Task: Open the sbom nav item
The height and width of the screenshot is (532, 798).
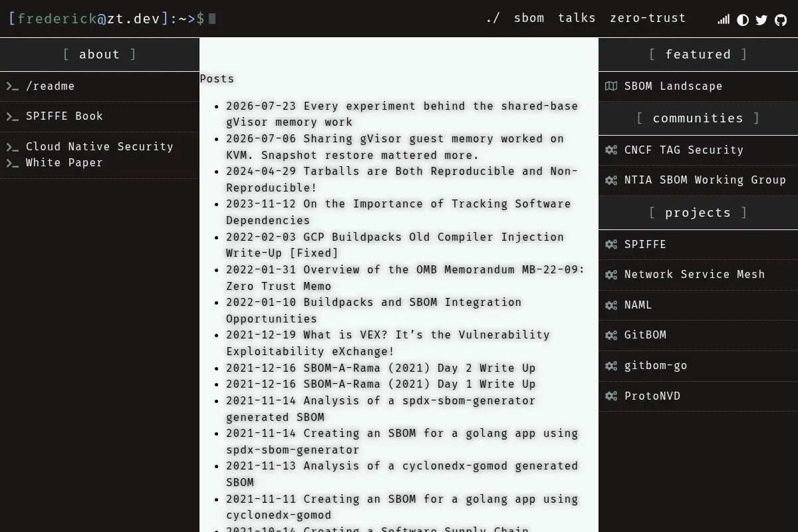Action: [x=529, y=18]
